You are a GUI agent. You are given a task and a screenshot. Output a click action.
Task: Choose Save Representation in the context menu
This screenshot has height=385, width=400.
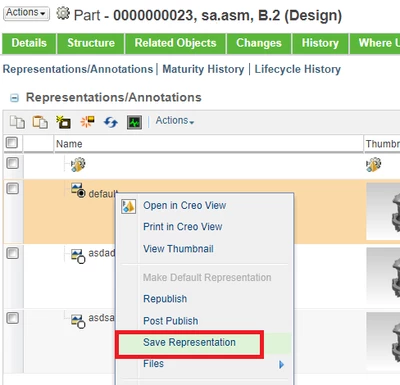pos(189,342)
